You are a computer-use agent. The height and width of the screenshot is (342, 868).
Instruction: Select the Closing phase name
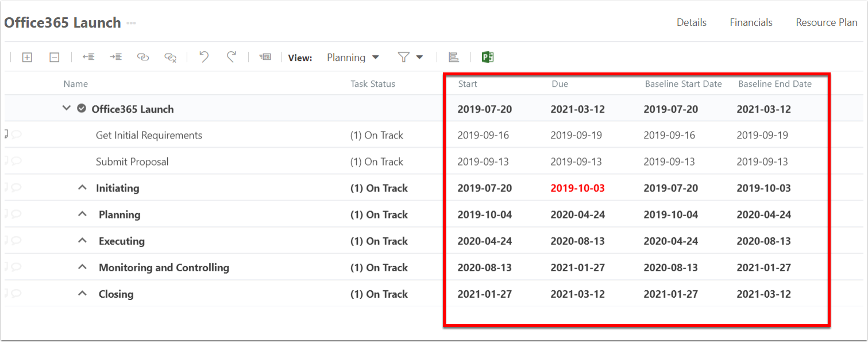(x=116, y=294)
